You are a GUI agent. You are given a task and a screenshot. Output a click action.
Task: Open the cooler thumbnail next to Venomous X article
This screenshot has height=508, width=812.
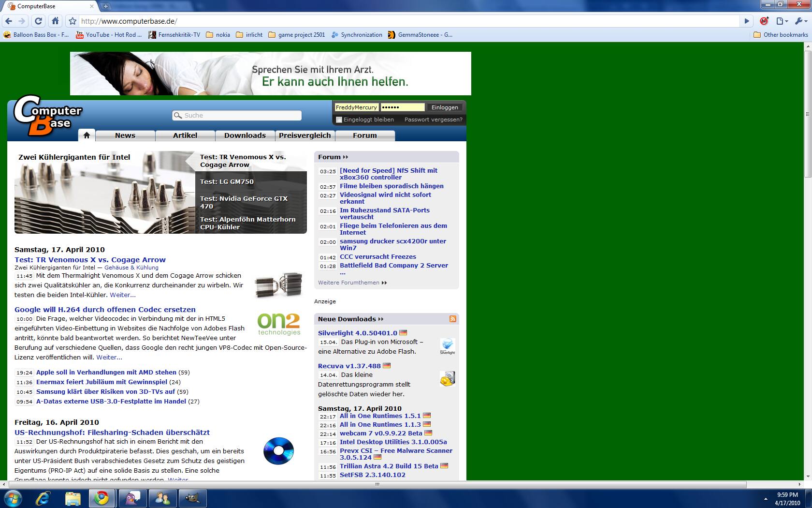click(278, 284)
